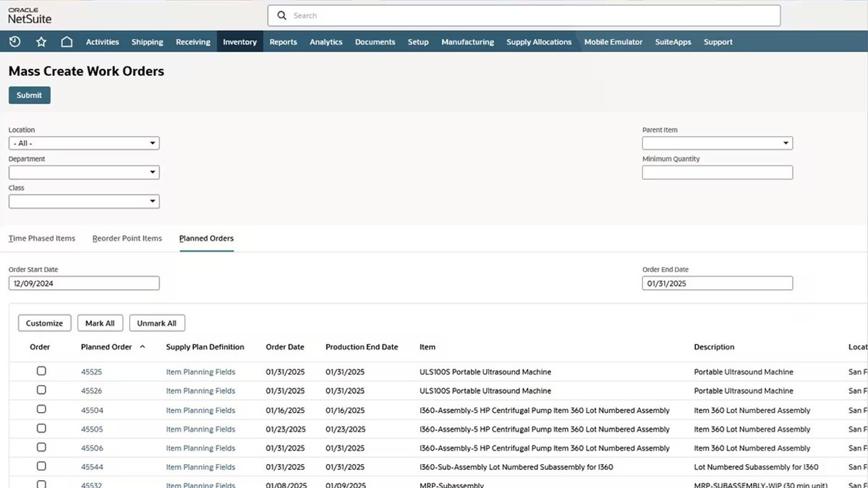Open the Activities menu
Screen dimensions: 868x488
102,42
